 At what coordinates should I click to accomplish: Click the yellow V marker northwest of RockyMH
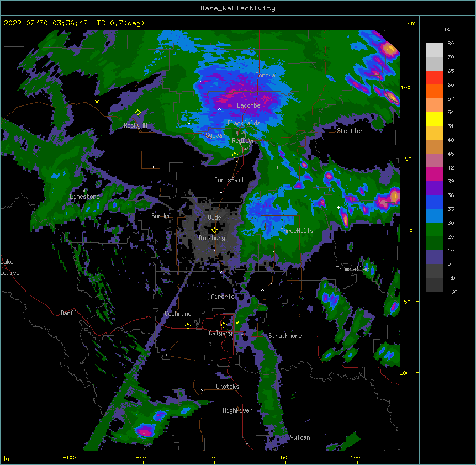[x=97, y=102]
